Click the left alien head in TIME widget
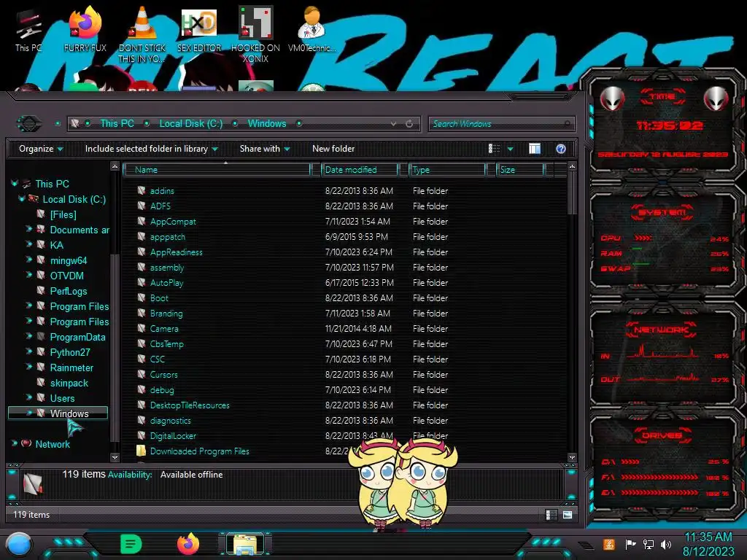This screenshot has width=747, height=560. point(612,98)
